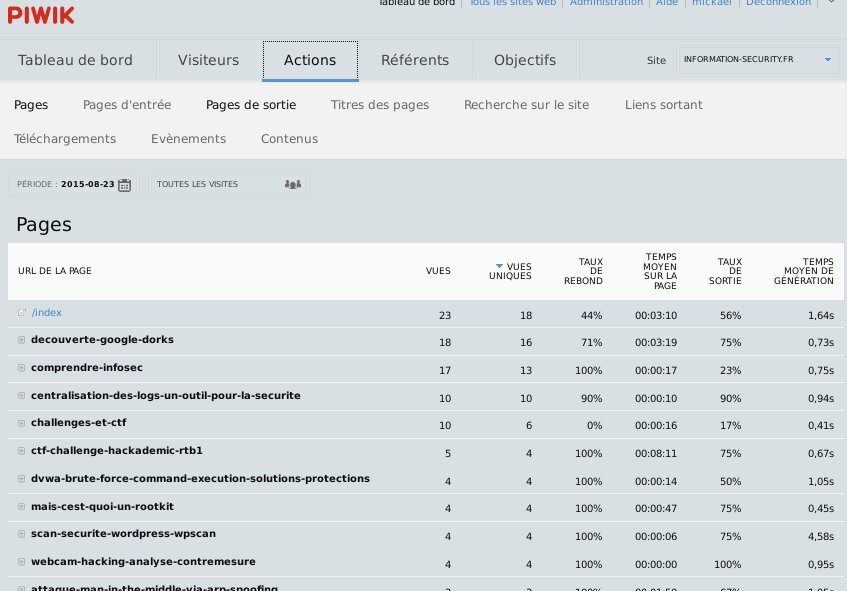Image resolution: width=847 pixels, height=591 pixels.
Task: Click the plus icon beside decouverte-google-dorks
Action: click(x=22, y=340)
